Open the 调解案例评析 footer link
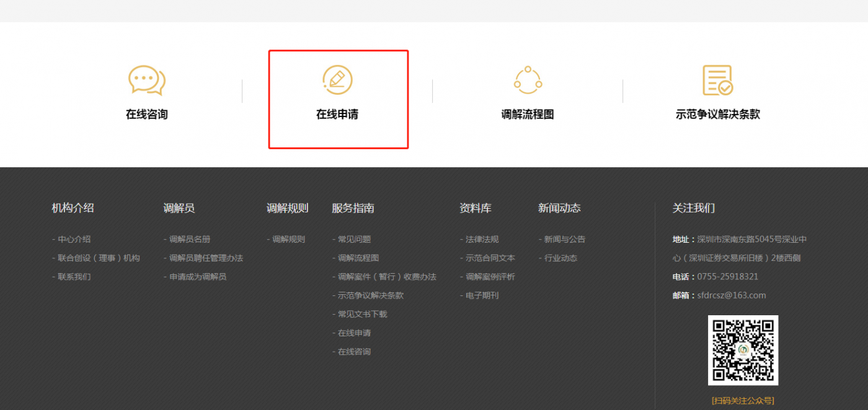Image resolution: width=868 pixels, height=410 pixels. [487, 277]
